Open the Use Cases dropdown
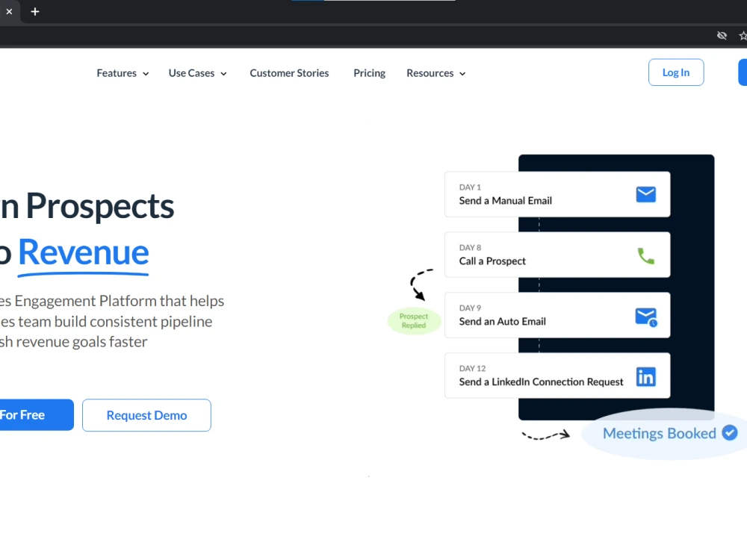 coord(197,72)
